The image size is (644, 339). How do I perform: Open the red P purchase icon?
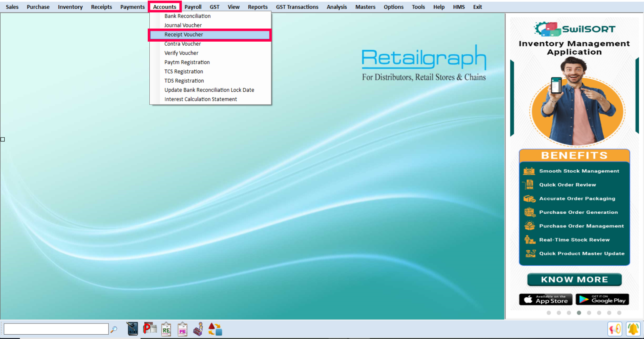coord(150,328)
